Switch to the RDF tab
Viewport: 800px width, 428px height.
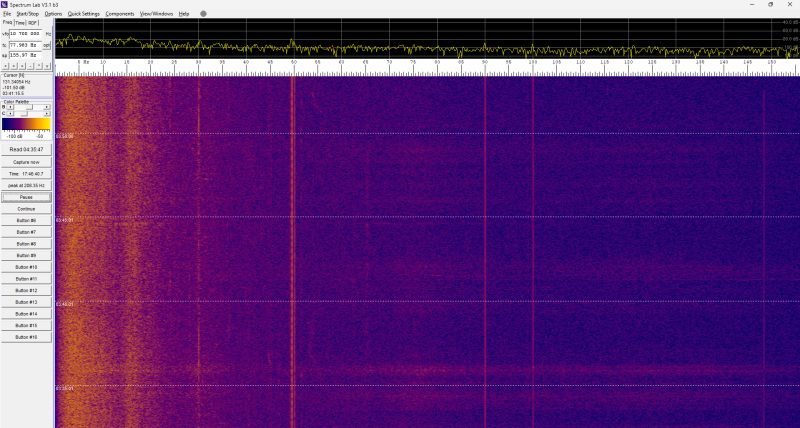click(x=33, y=23)
